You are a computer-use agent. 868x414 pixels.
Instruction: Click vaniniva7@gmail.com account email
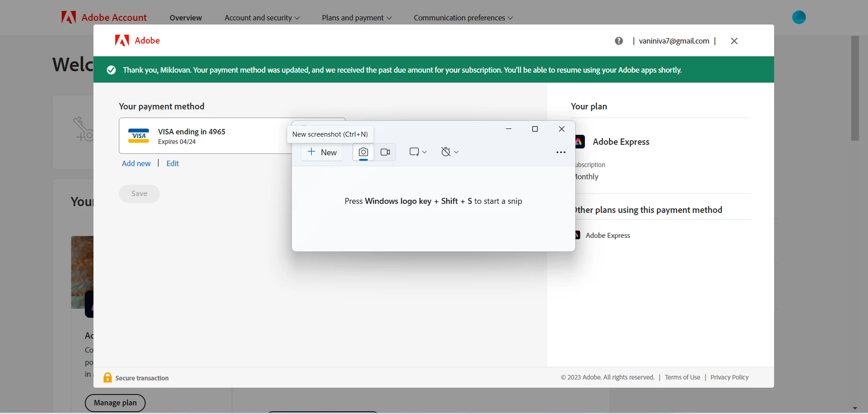point(674,41)
